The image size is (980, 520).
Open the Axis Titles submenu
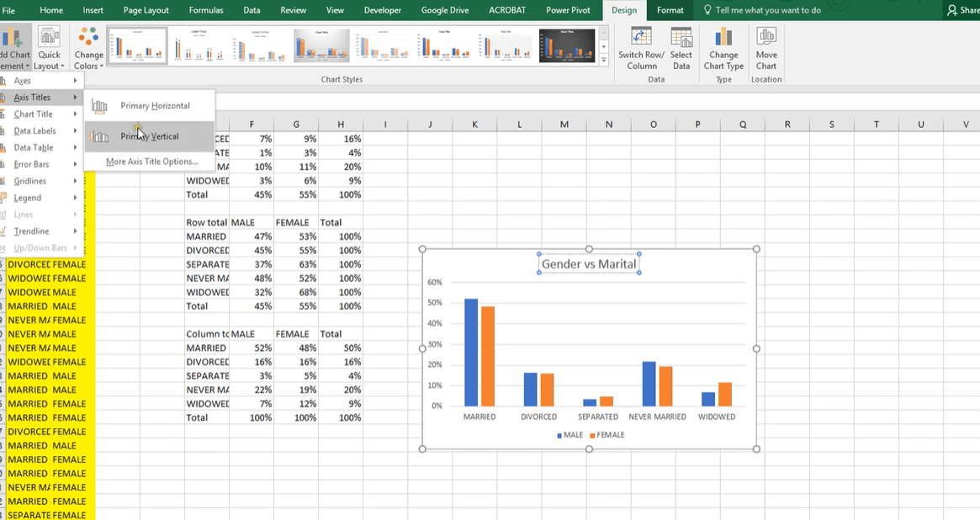tap(40, 98)
